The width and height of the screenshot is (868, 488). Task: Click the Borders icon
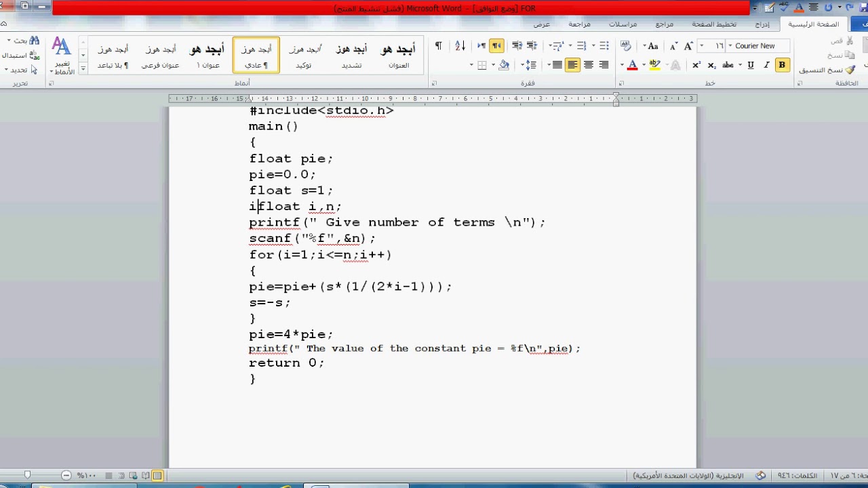[x=482, y=65]
